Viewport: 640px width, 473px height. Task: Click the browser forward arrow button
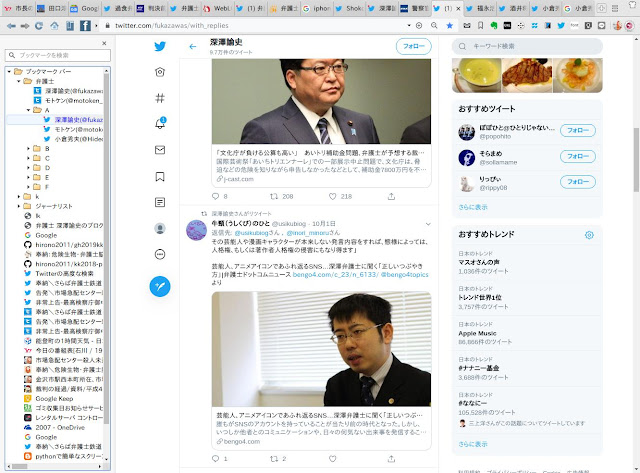pos(25,26)
